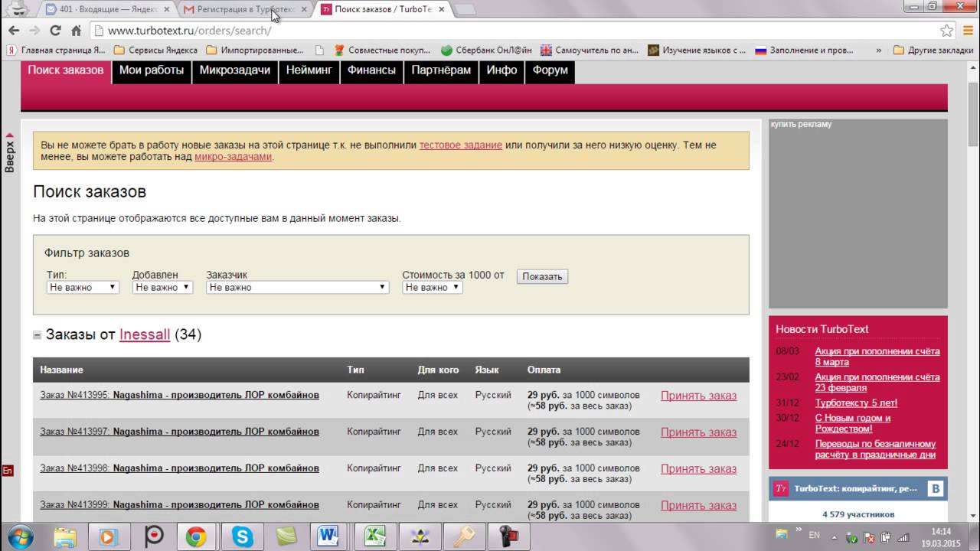Open Microsoft Excel taskbar icon
Viewport: 980px width, 551px height.
click(374, 537)
